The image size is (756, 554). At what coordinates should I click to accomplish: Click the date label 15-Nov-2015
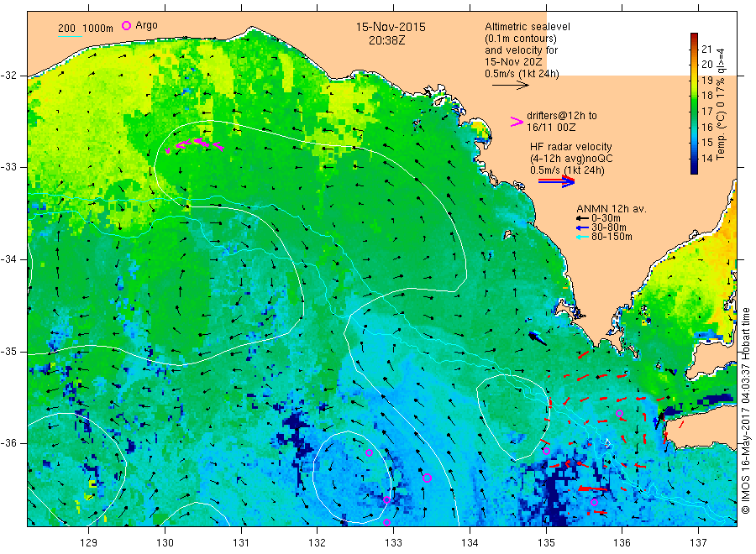click(x=391, y=27)
